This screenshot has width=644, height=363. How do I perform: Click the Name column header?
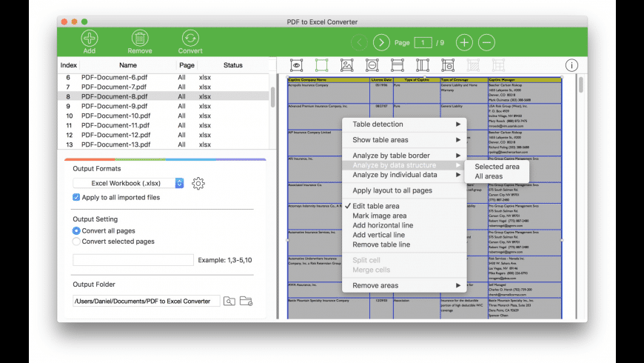click(x=128, y=65)
